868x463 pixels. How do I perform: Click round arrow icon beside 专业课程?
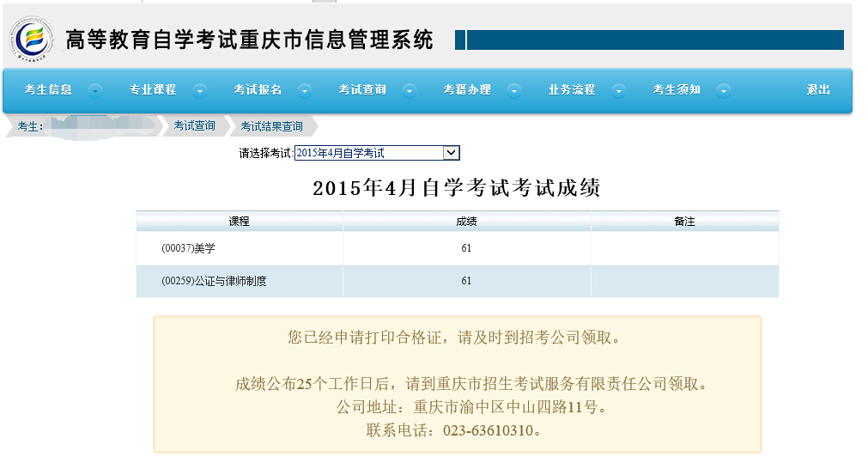pos(200,90)
